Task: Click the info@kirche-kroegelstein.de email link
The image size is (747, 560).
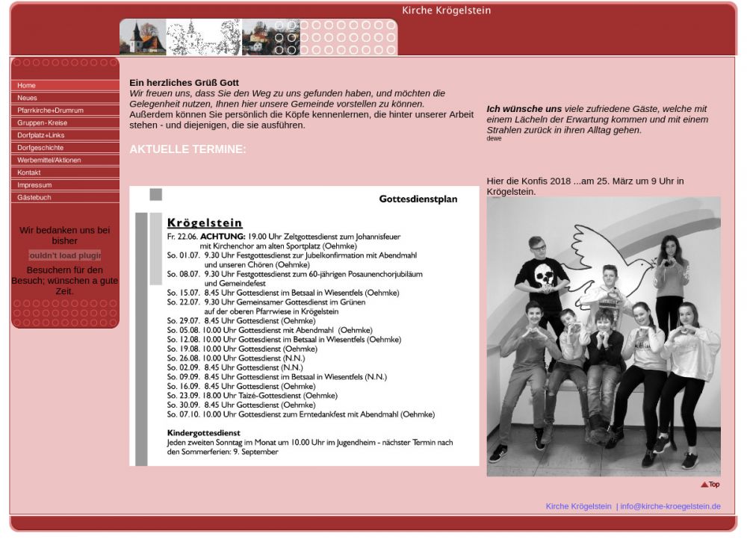Action: click(670, 506)
